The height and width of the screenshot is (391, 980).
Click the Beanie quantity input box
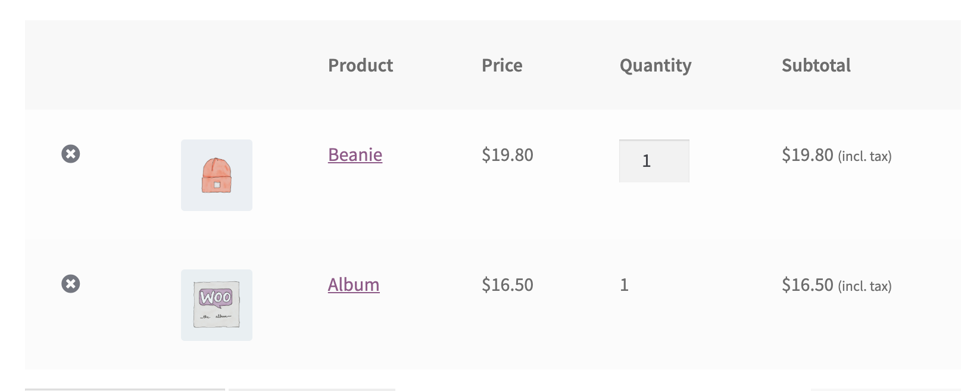click(x=654, y=161)
